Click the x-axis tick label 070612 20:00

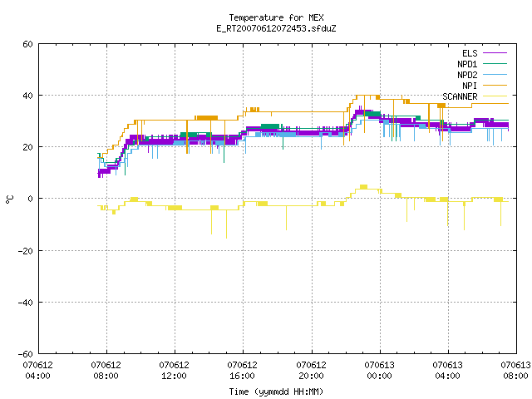coord(311,371)
